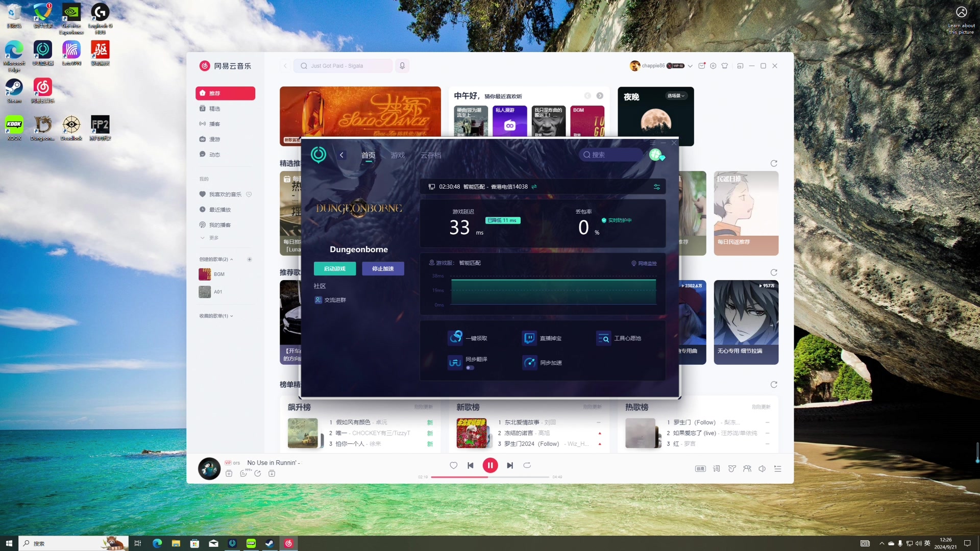Viewport: 980px width, 551px height.
Task: Open the play queue list icon
Action: (777, 469)
